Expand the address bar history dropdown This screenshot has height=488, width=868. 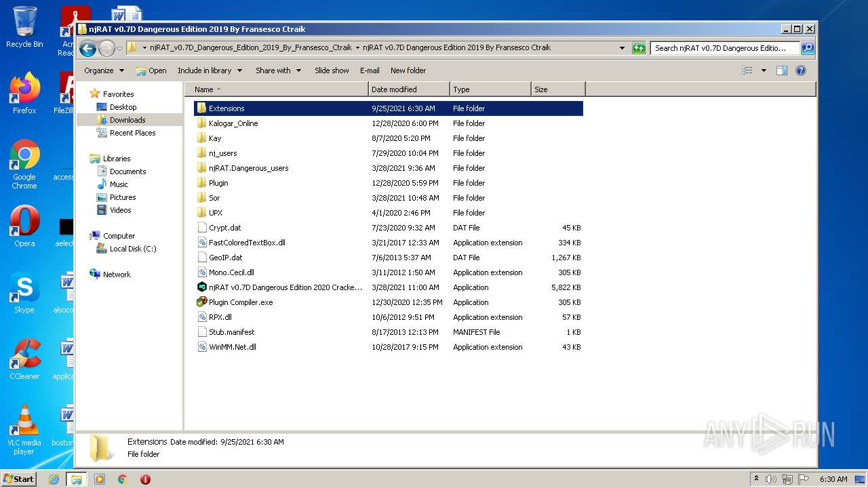(622, 48)
